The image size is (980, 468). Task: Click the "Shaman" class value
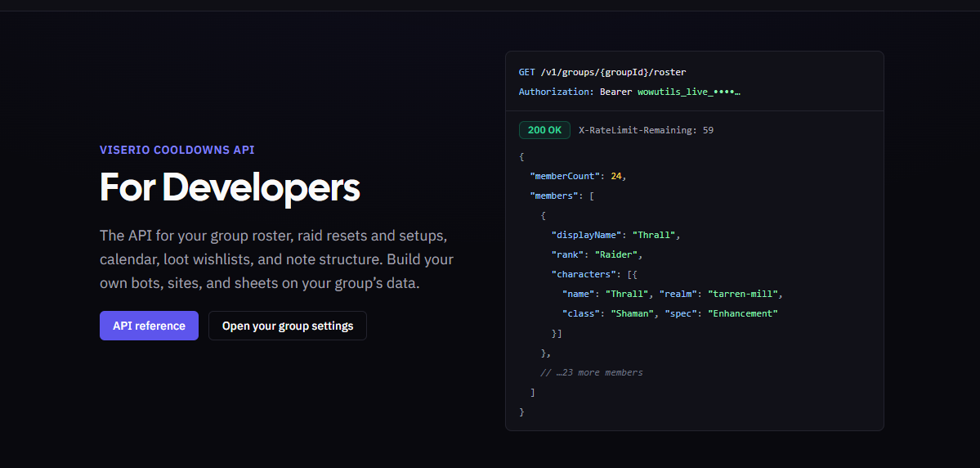point(633,313)
